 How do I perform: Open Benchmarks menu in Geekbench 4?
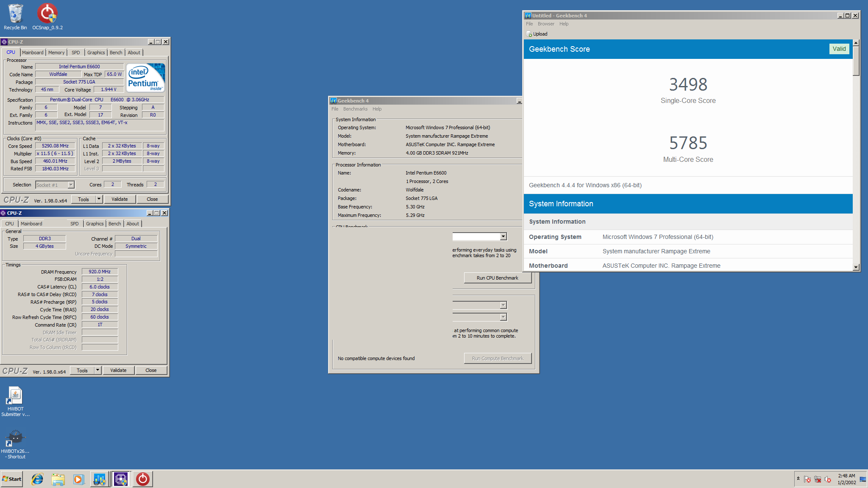coord(355,109)
